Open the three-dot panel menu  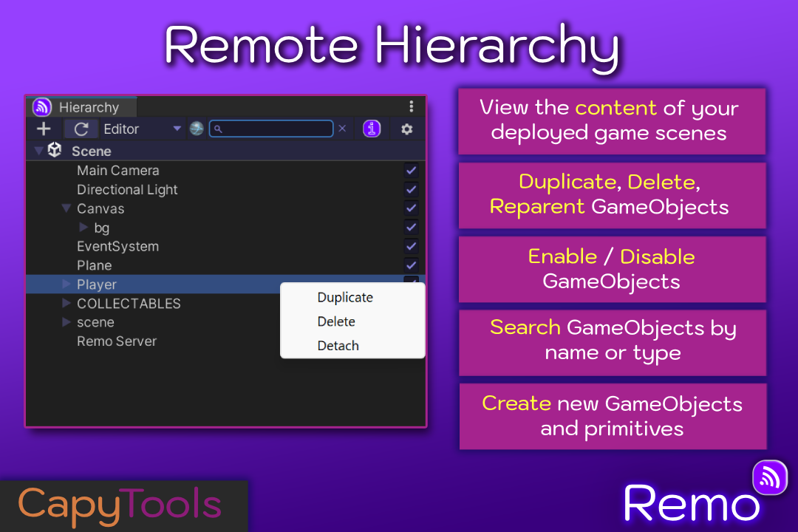pyautogui.click(x=412, y=106)
